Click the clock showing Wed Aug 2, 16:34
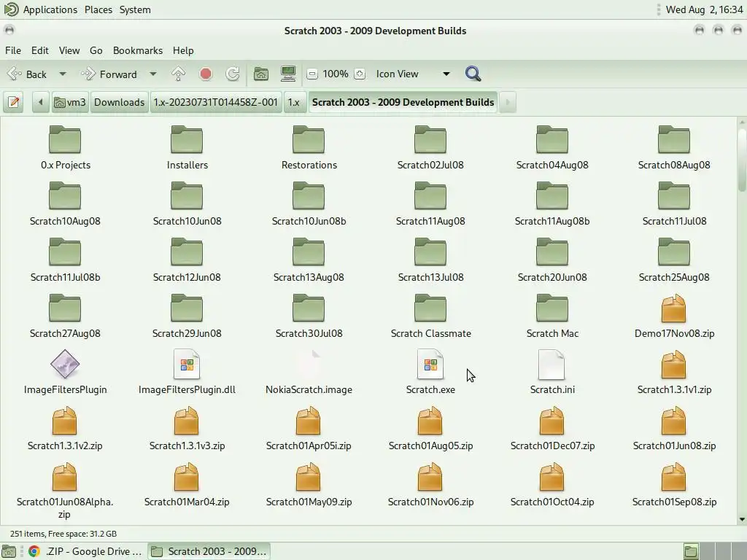 pos(705,9)
